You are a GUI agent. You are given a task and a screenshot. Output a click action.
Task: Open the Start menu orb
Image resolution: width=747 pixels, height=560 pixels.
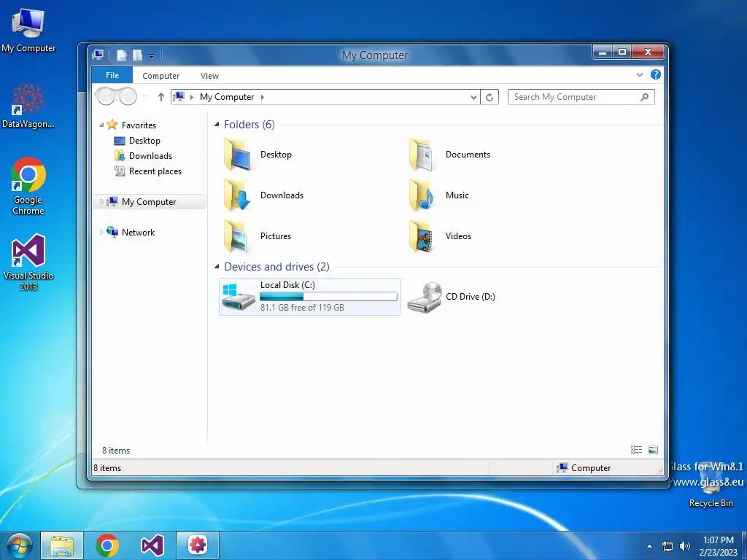point(19,545)
